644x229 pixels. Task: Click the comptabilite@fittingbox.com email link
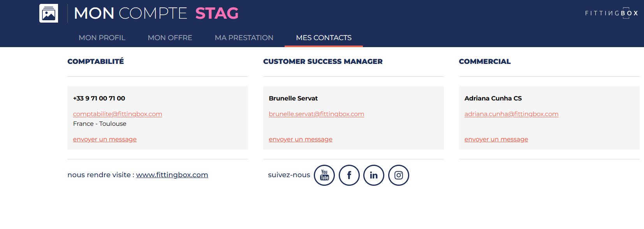point(118,114)
